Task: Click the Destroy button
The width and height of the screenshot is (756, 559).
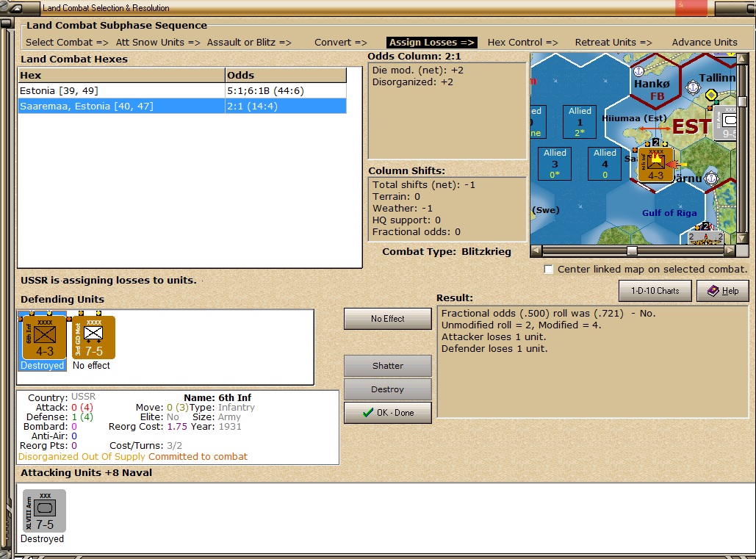Action: pos(388,389)
